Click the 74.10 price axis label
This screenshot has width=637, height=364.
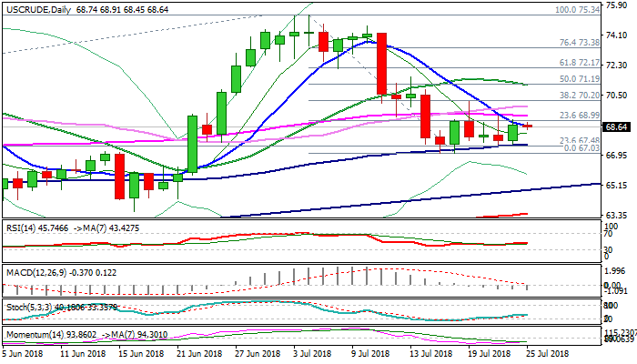pyautogui.click(x=618, y=35)
